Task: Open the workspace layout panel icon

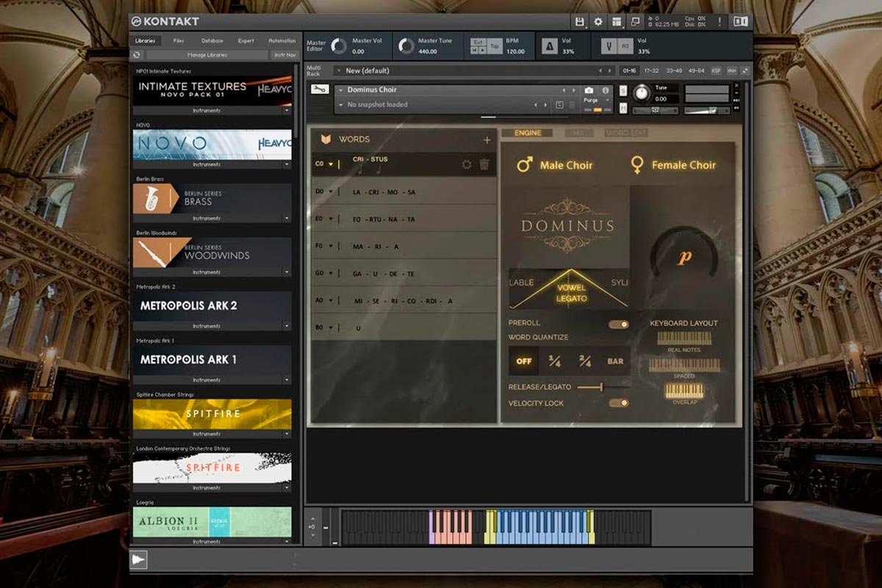Action: coord(617,22)
